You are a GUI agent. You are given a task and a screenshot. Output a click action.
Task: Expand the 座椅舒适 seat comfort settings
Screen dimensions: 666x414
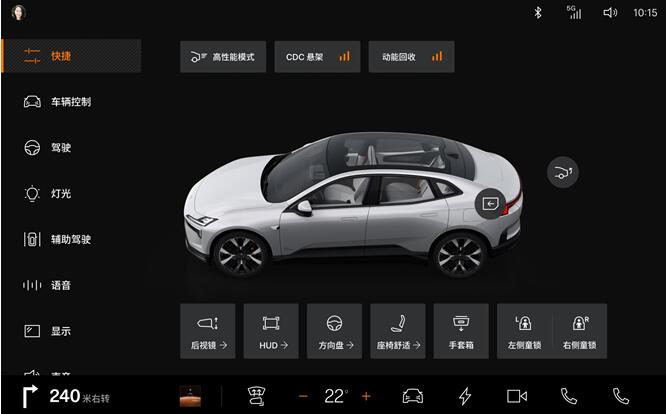[x=398, y=331]
